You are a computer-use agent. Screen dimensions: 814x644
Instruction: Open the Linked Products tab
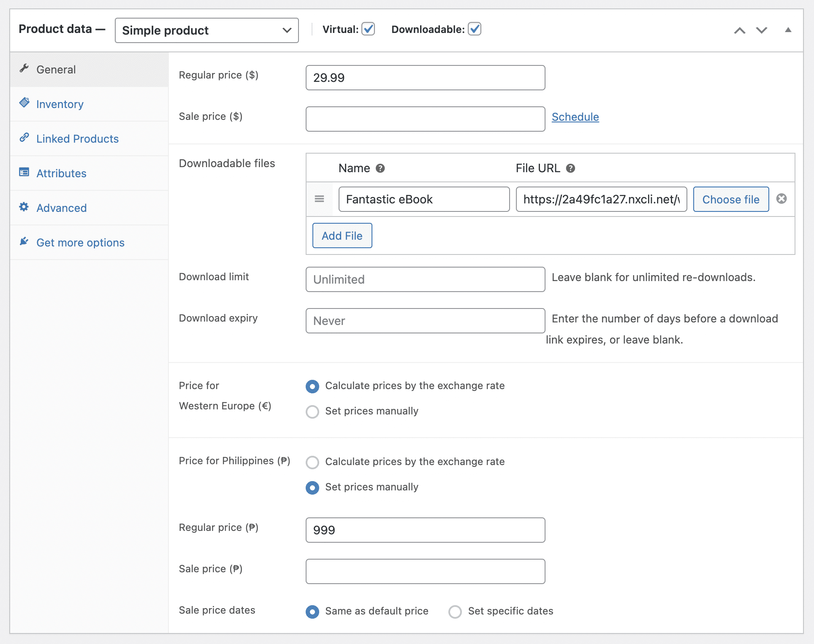pyautogui.click(x=77, y=139)
